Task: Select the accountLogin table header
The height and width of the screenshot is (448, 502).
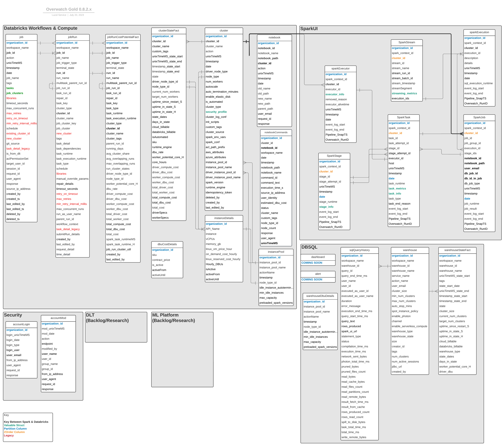Action: pos(21,324)
